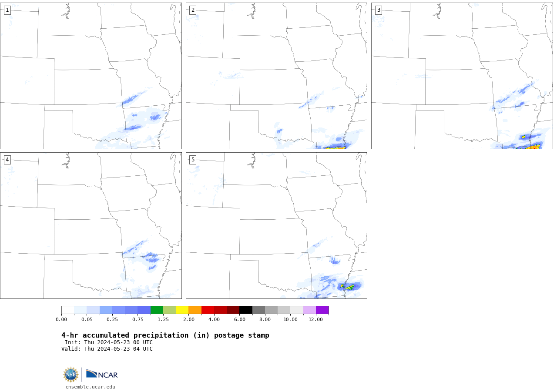Click the 10.00 colorbar tick label

(x=291, y=319)
